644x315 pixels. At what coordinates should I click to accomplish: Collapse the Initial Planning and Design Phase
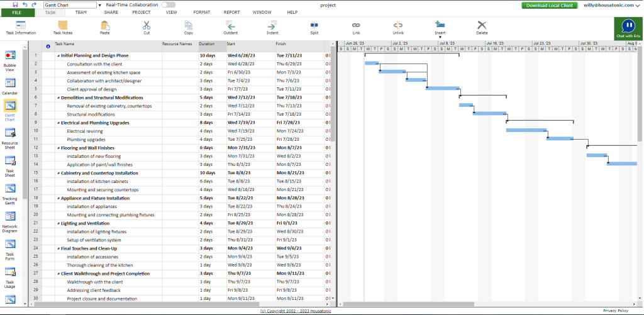(x=58, y=55)
